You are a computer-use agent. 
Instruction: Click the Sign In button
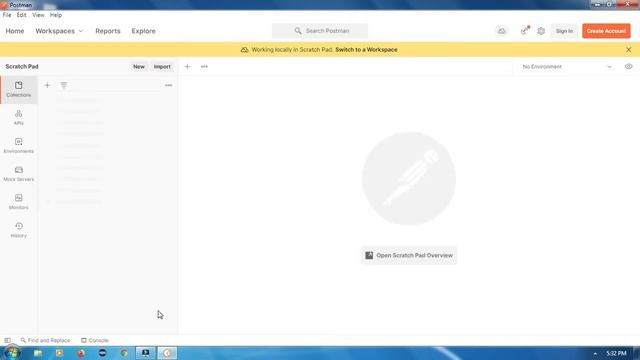pos(564,31)
